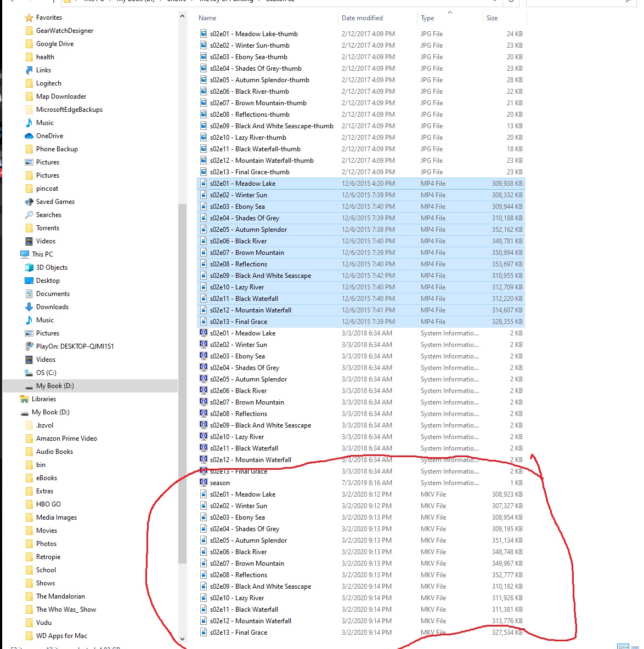
Task: Select the Vudu folder
Action: pyautogui.click(x=43, y=623)
